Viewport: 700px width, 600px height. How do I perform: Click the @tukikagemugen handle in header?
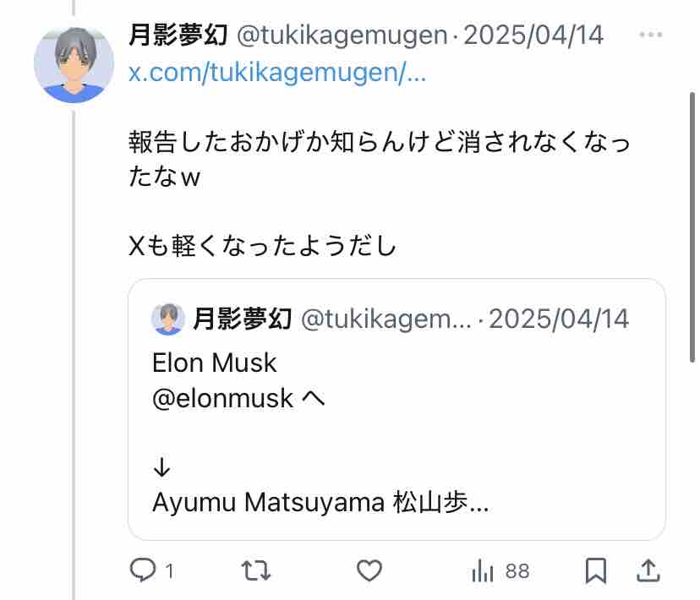pyautogui.click(x=342, y=35)
